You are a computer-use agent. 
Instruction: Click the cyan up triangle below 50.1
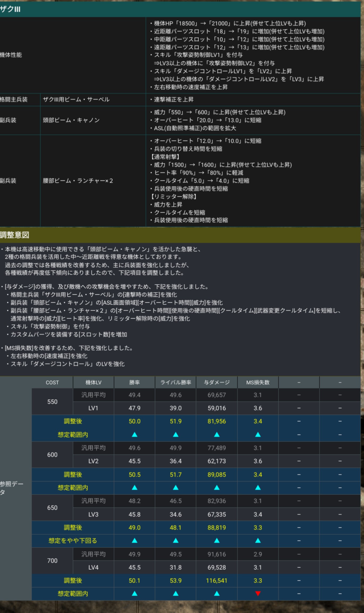click(135, 594)
